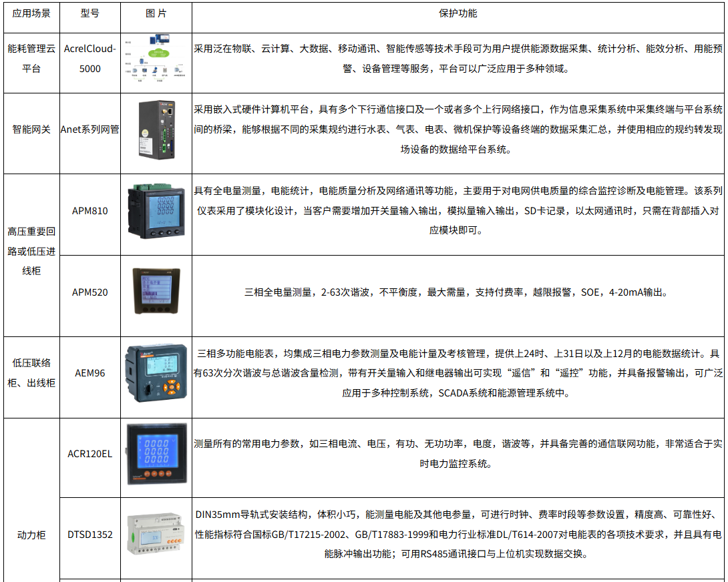Select the APM810 meter product image
Viewport: 728px width, 582px height.
coord(156,212)
